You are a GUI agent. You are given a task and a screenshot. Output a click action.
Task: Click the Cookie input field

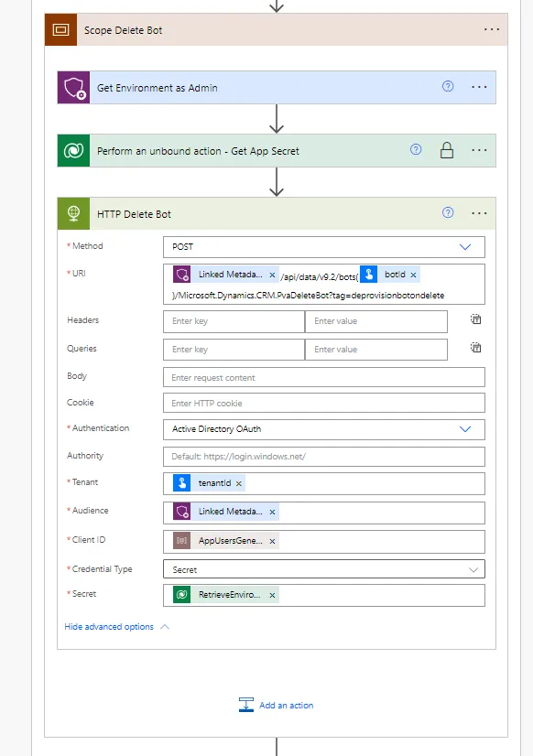click(x=324, y=403)
